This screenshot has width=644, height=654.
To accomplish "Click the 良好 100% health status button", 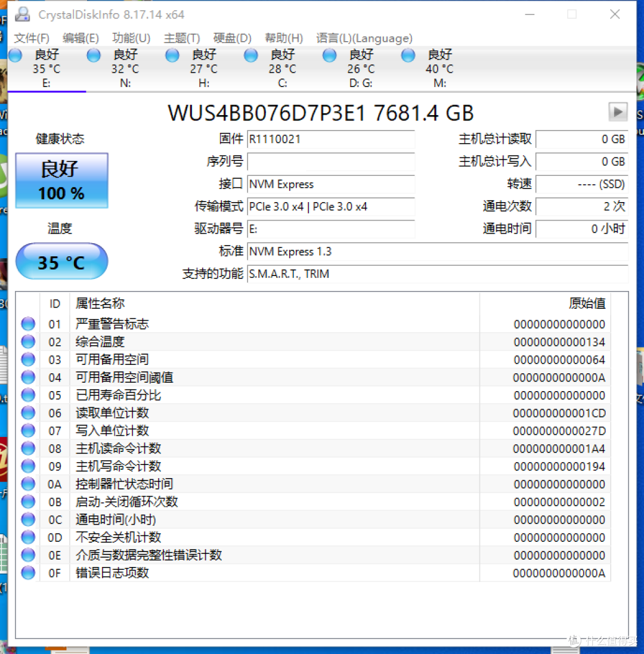I will (61, 180).
